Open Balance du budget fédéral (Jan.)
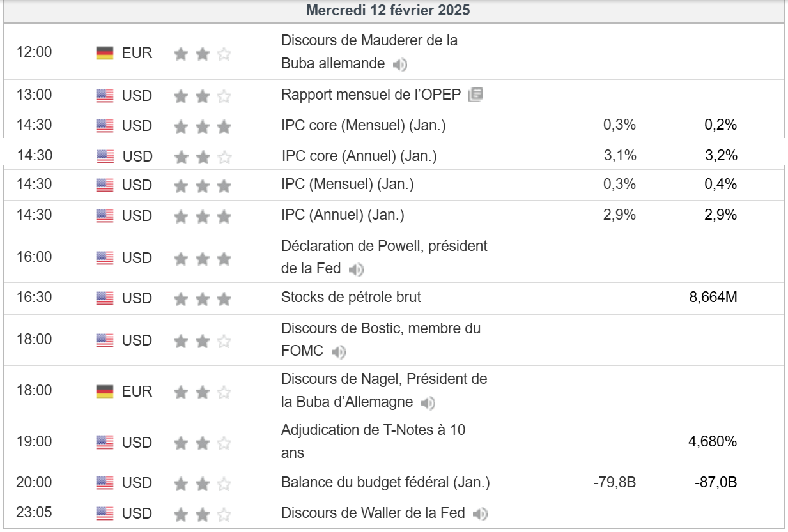The image size is (788, 532). pos(385,483)
